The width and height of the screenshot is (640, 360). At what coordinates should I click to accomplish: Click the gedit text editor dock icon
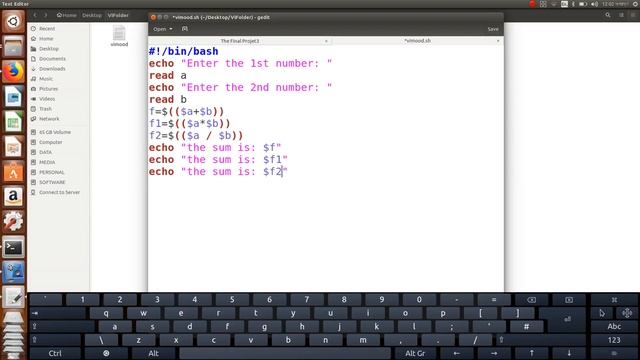click(13, 298)
